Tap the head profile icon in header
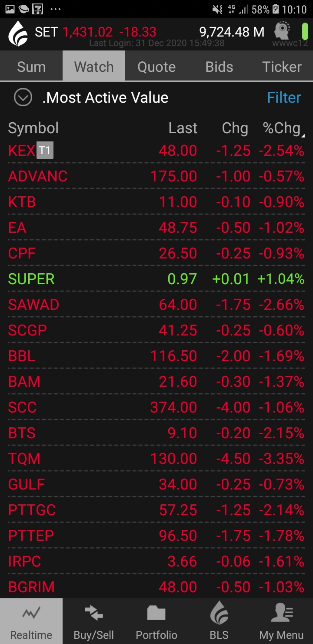Image resolution: width=313 pixels, height=644 pixels. click(283, 31)
